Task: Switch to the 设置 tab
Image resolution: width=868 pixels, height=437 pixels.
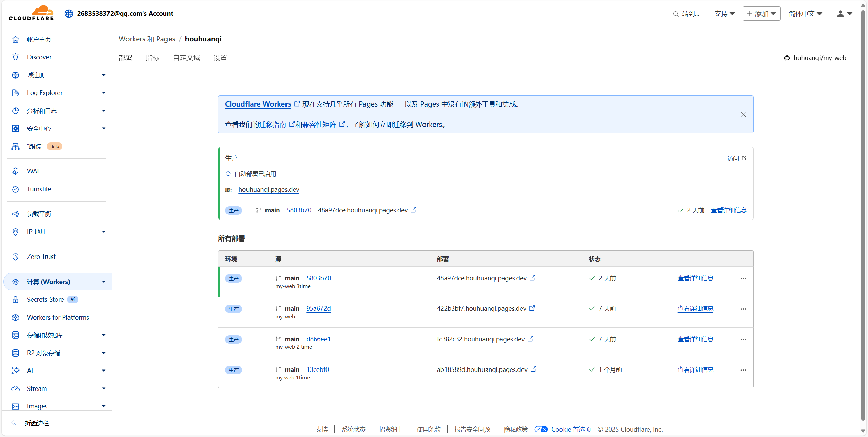Action: point(220,58)
